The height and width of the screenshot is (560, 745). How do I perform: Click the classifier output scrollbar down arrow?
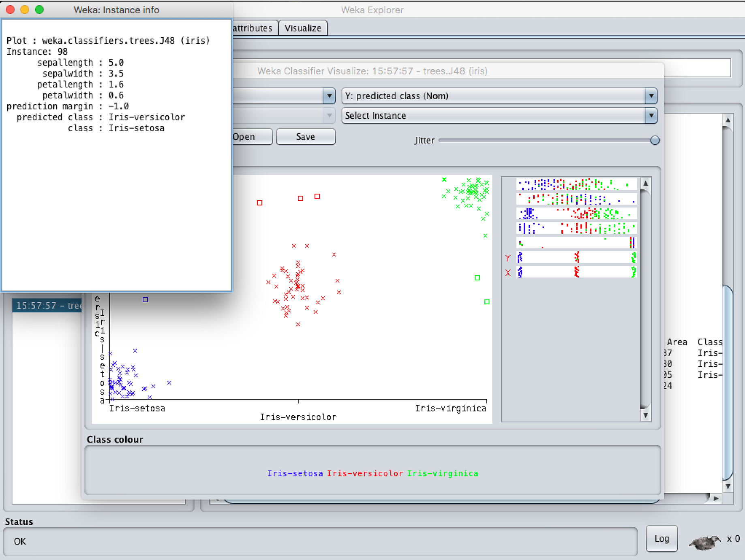pyautogui.click(x=728, y=487)
